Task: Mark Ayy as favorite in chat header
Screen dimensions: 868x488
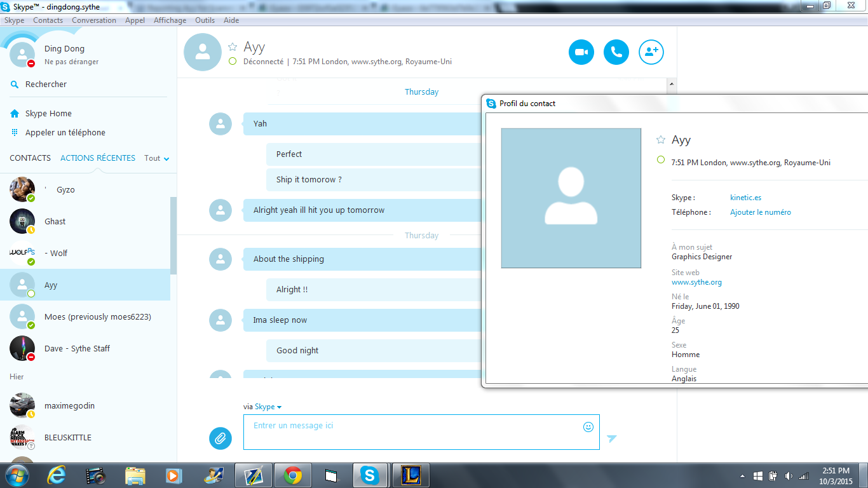Action: (x=233, y=47)
